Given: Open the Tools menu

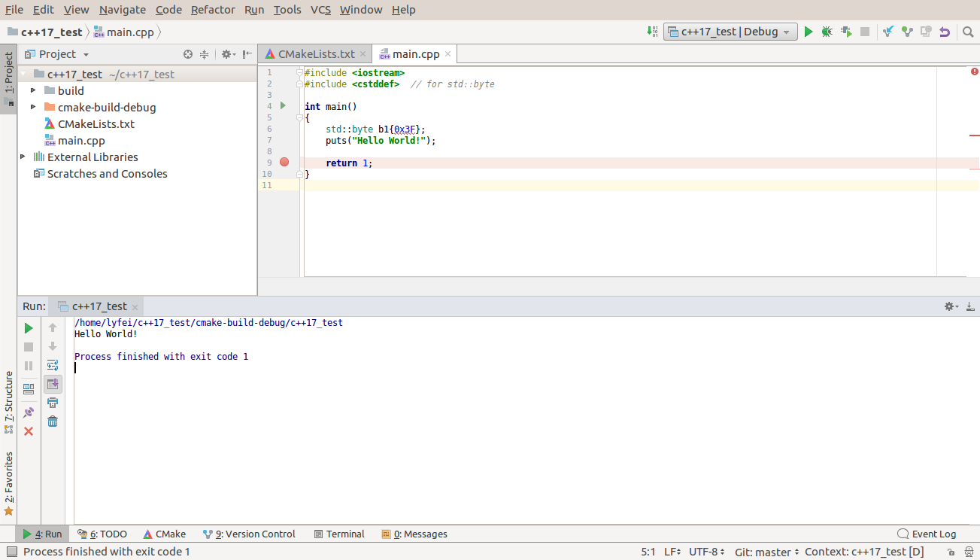Looking at the screenshot, I should tap(287, 10).
